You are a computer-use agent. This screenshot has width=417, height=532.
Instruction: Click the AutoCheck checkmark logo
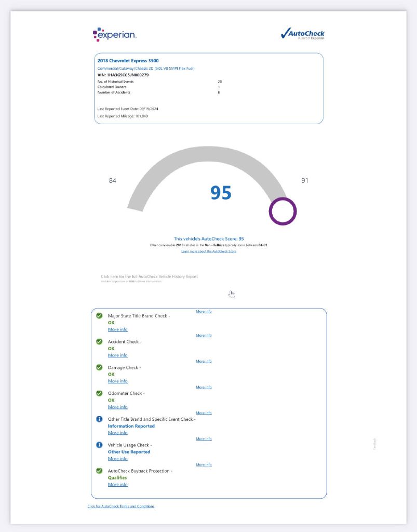point(302,34)
